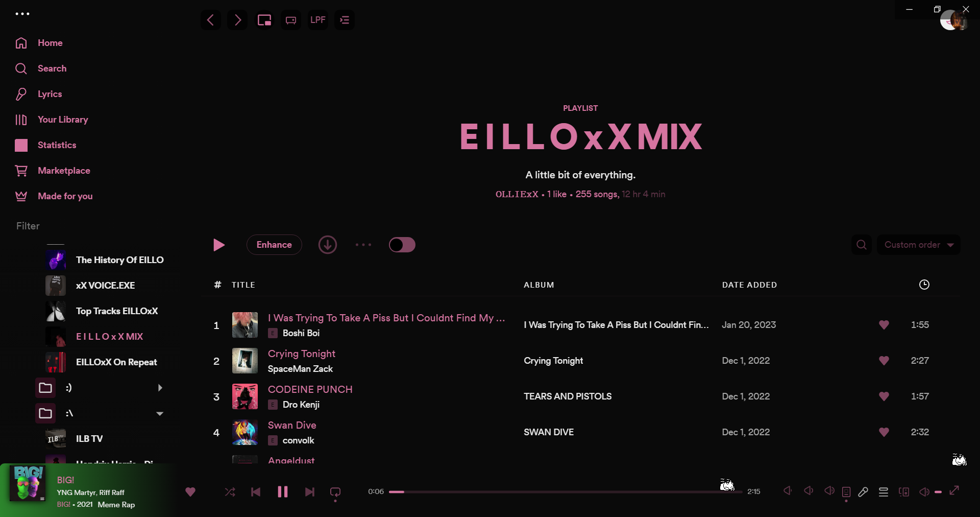The height and width of the screenshot is (517, 980).
Task: Expand the :) folder in the sidebar
Action: point(160,388)
